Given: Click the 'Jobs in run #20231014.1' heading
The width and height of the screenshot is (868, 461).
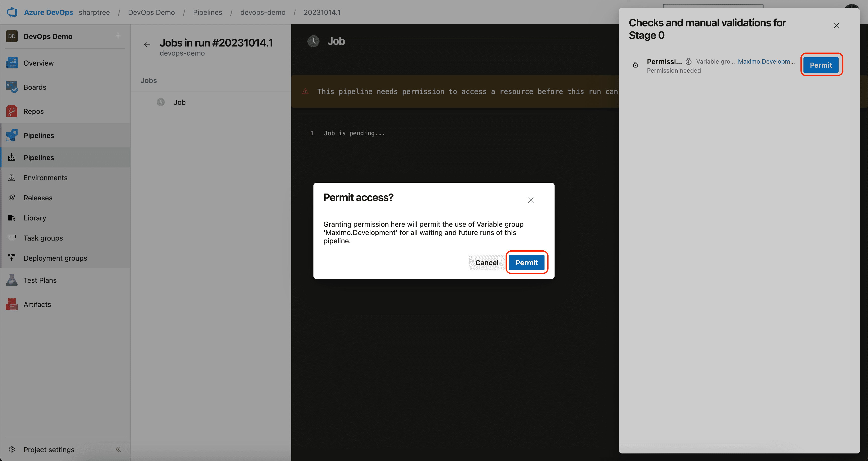Looking at the screenshot, I should tap(216, 43).
